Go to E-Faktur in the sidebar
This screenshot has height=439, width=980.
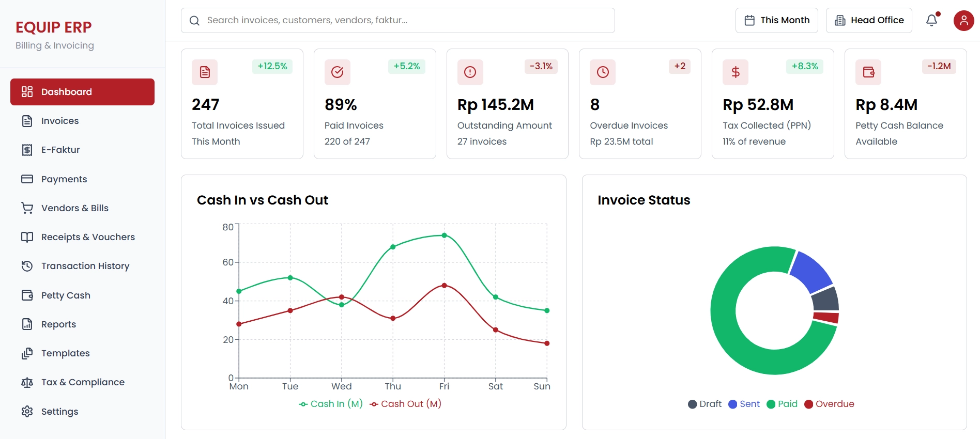pos(60,150)
